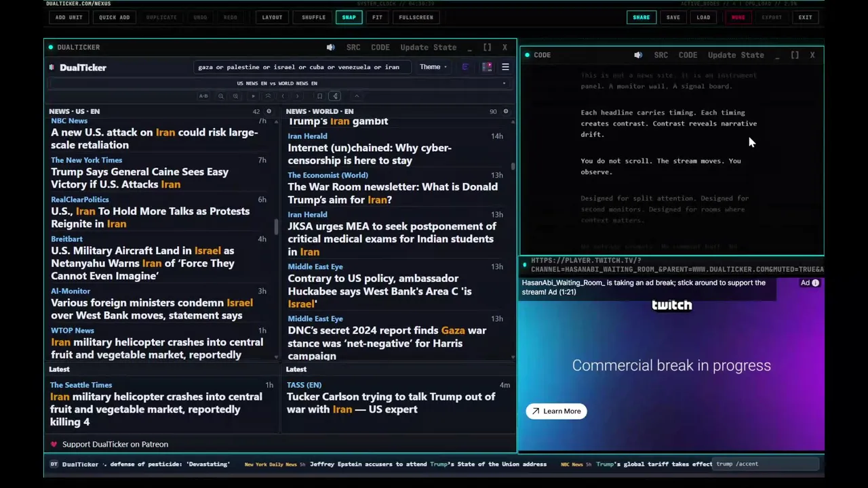Click FIT button in top toolbar

377,18
